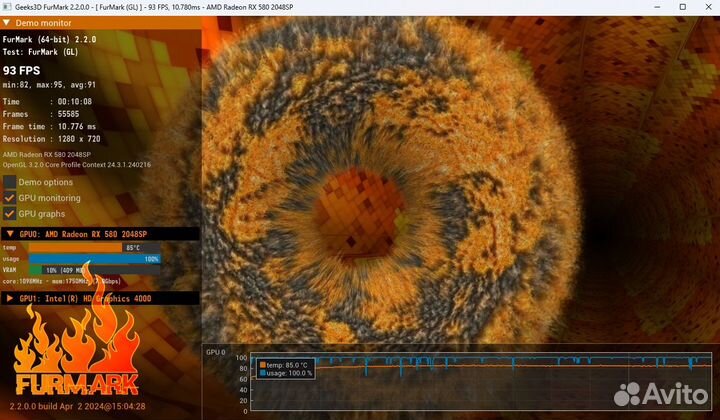720x420 pixels.
Task: Click the AMD Radeon RX 580 2048SP info line
Action: [x=47, y=155]
